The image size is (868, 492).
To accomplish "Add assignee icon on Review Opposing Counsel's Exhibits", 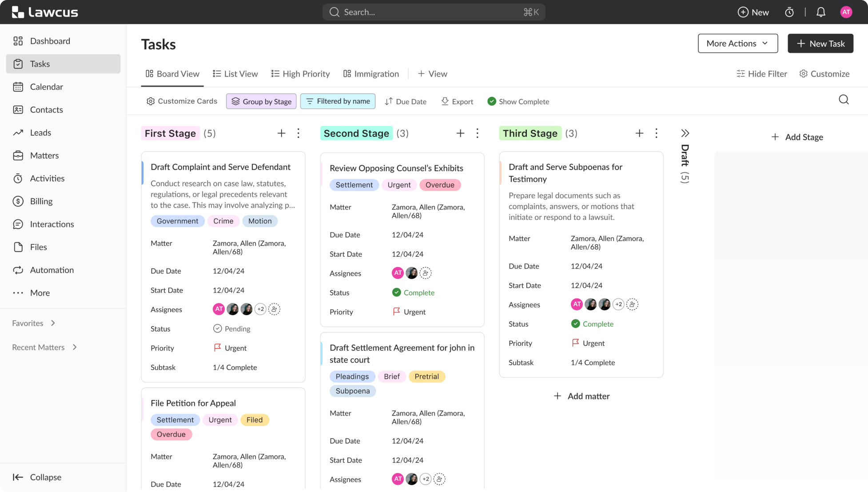I will tap(426, 273).
